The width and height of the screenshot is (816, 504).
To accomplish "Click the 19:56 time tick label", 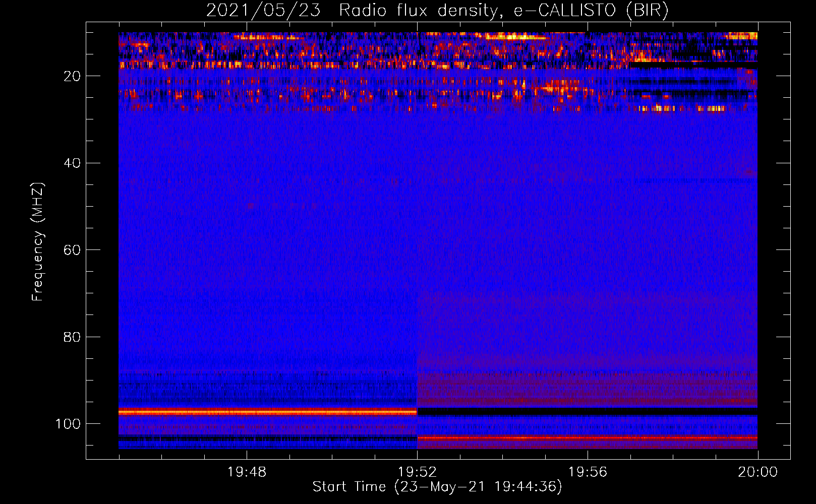I will tap(588, 472).
